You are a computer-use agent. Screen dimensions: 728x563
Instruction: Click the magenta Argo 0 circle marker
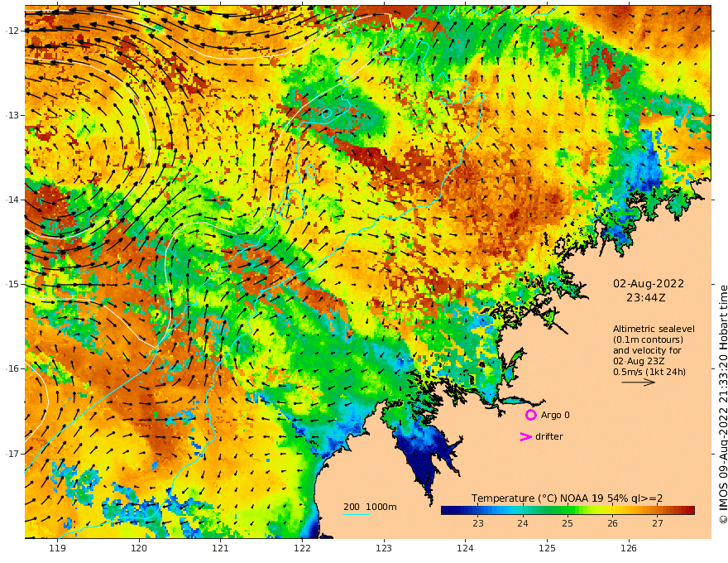(530, 415)
